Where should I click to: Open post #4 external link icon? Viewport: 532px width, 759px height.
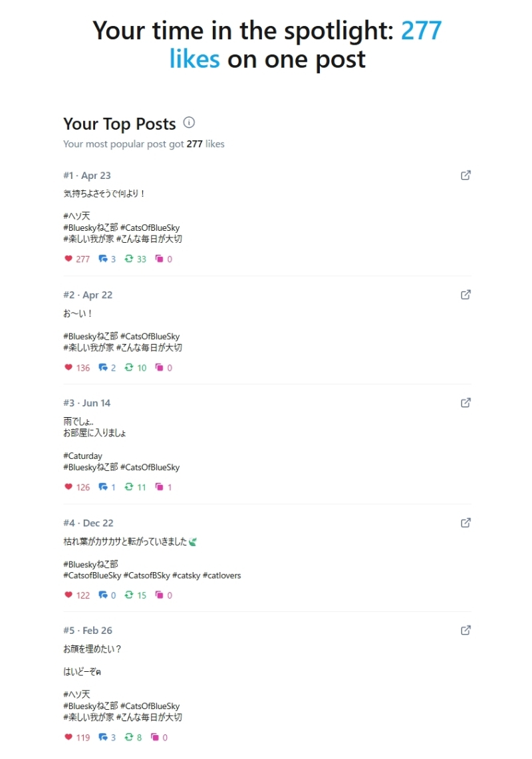tap(466, 523)
